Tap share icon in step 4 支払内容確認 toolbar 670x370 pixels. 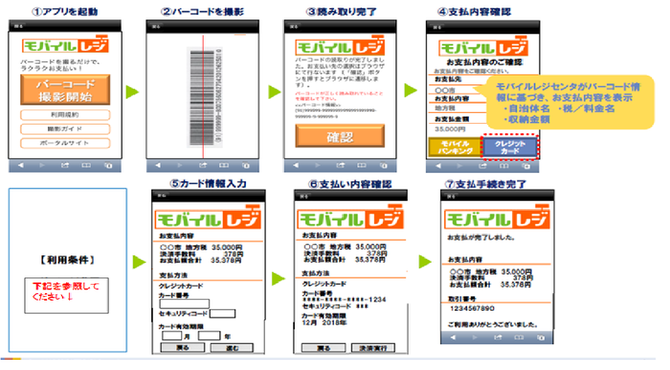click(482, 165)
